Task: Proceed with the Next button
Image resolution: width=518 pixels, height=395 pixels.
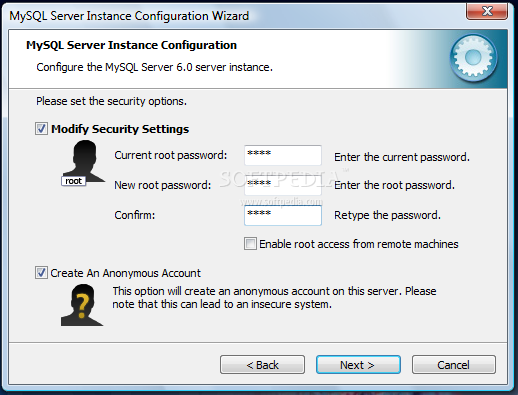Action: coord(358,365)
